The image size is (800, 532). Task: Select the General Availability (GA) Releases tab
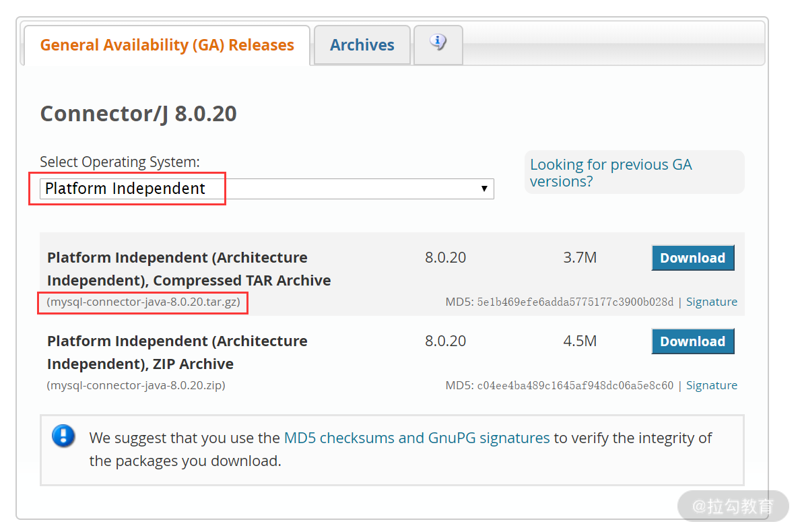pos(167,45)
